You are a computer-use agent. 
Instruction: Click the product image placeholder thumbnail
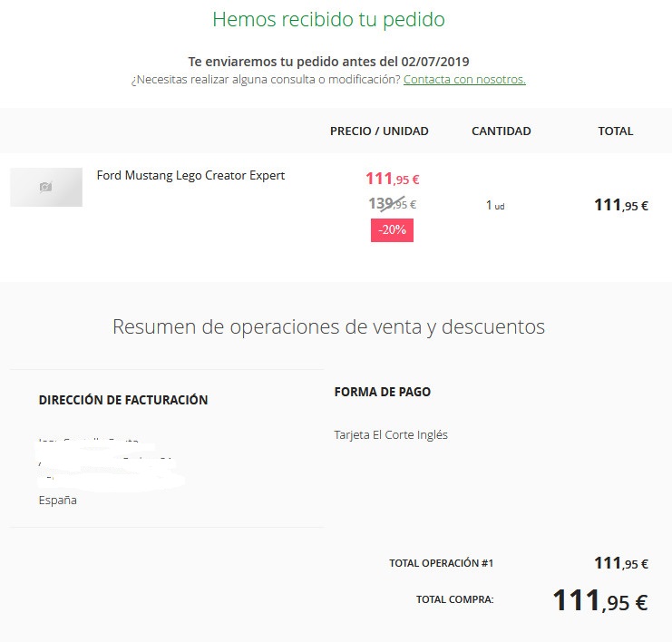[x=46, y=188]
